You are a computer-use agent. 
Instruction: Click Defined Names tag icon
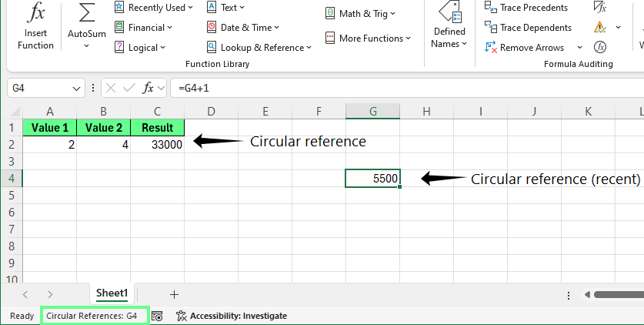click(450, 12)
